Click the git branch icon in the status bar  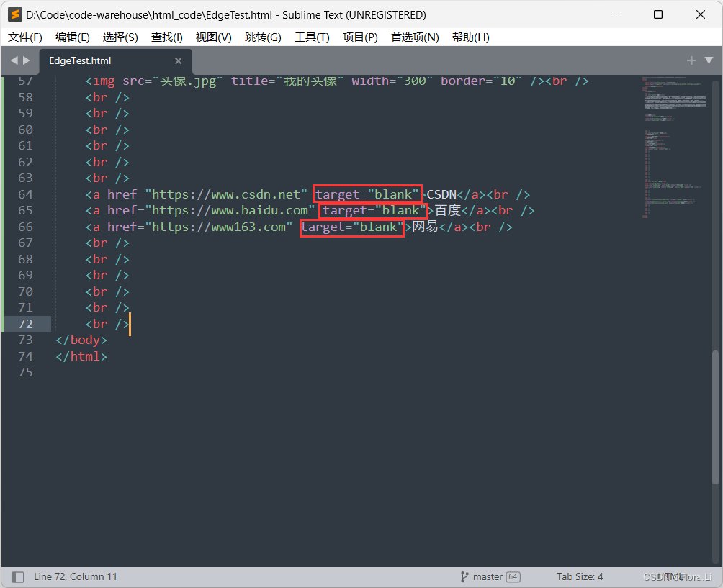[465, 576]
